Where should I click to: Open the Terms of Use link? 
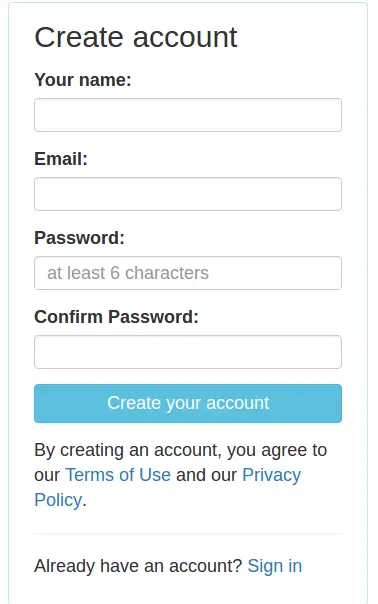point(118,475)
